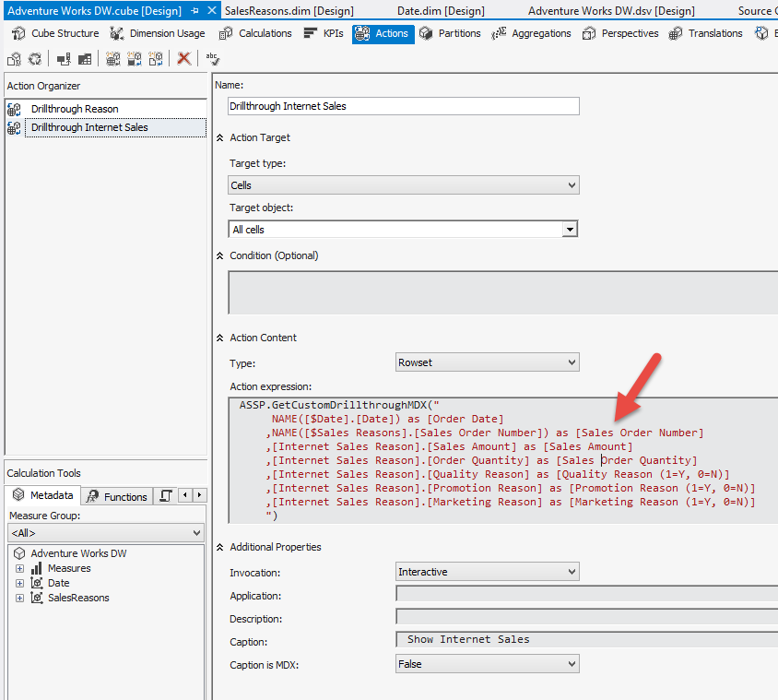Click the action Name input field
This screenshot has height=700, width=778.
coord(404,106)
